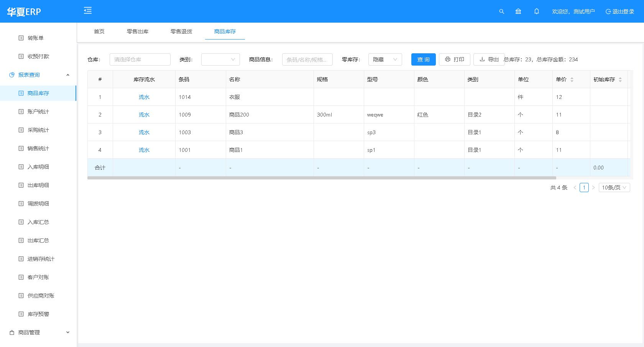
Task: Open the 类别 dropdown
Action: (x=220, y=59)
